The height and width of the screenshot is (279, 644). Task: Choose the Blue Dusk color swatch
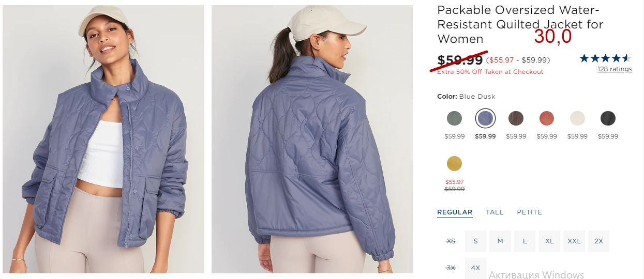coord(485,118)
